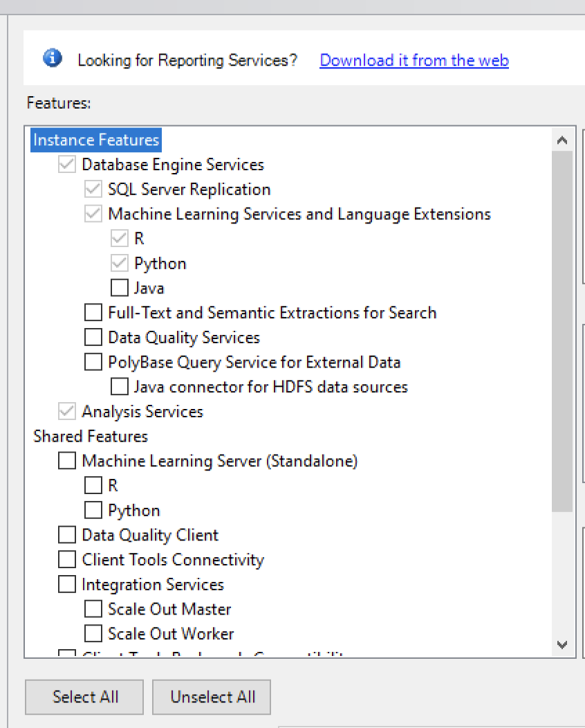Enable the Data Quality Client checkbox
585x728 pixels.
tap(67, 534)
